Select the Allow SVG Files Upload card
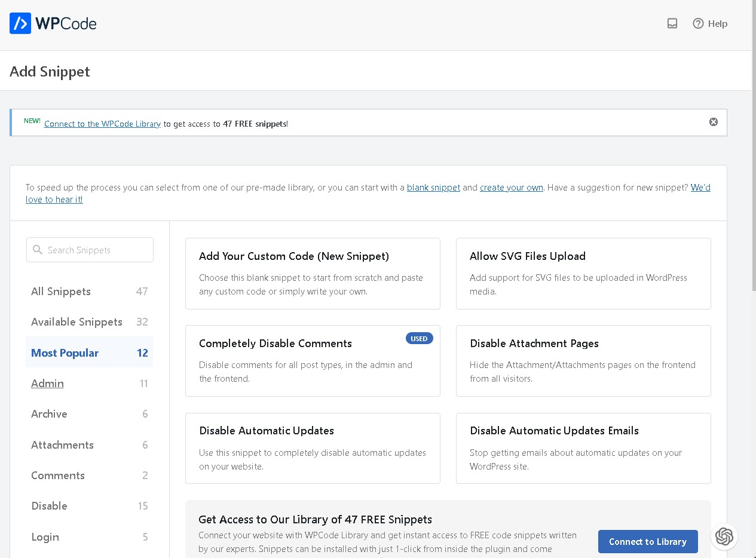 coord(583,274)
